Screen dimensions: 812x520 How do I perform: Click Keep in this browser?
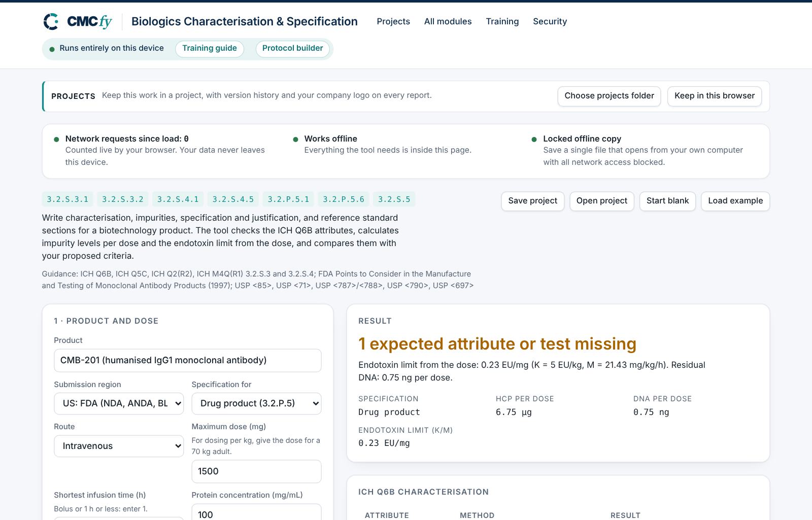pos(715,96)
